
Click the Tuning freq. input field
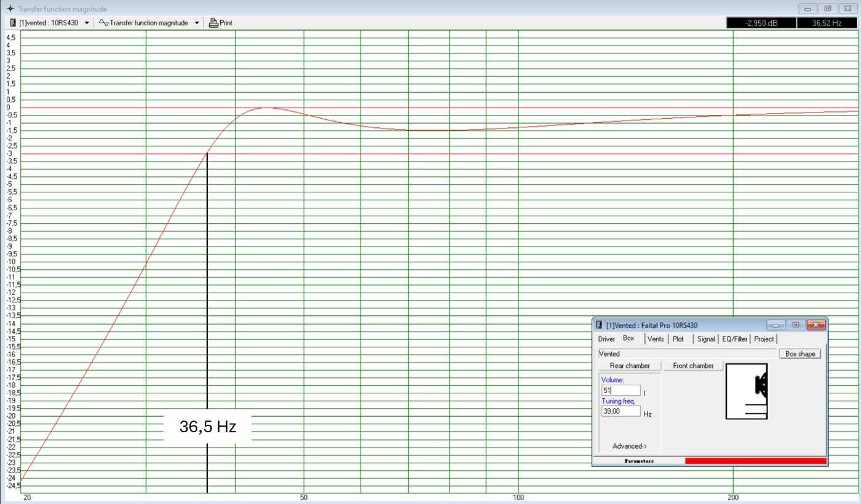(x=621, y=411)
